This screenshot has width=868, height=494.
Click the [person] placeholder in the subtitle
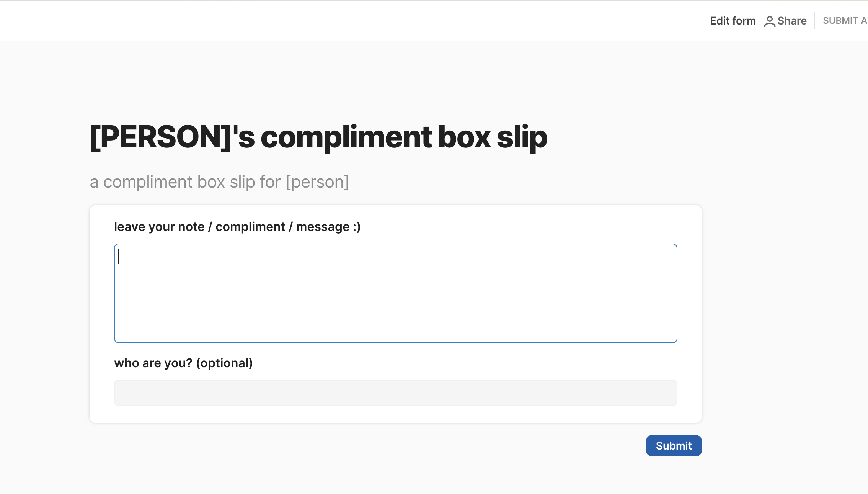point(317,182)
